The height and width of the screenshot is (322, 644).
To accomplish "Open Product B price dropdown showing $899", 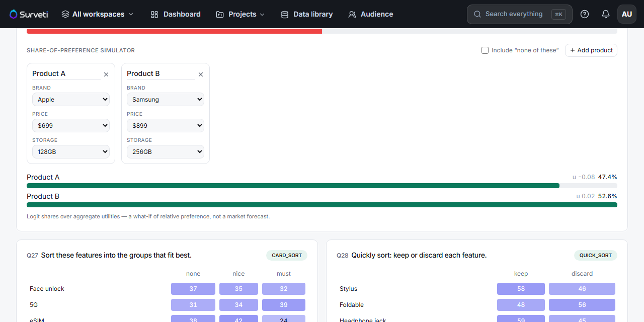I will pos(166,126).
